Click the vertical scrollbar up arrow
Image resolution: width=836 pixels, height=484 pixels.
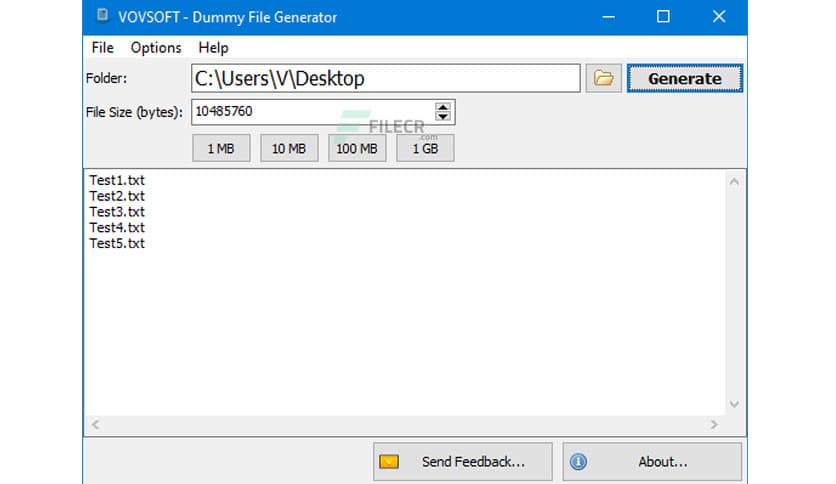click(x=734, y=182)
